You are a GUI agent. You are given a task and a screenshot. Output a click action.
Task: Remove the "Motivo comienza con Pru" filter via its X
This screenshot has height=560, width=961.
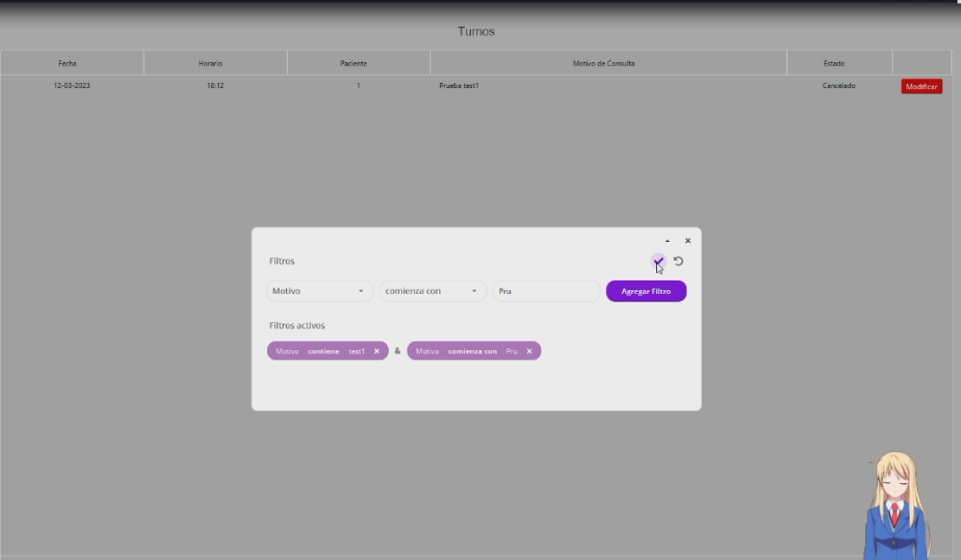tap(530, 351)
